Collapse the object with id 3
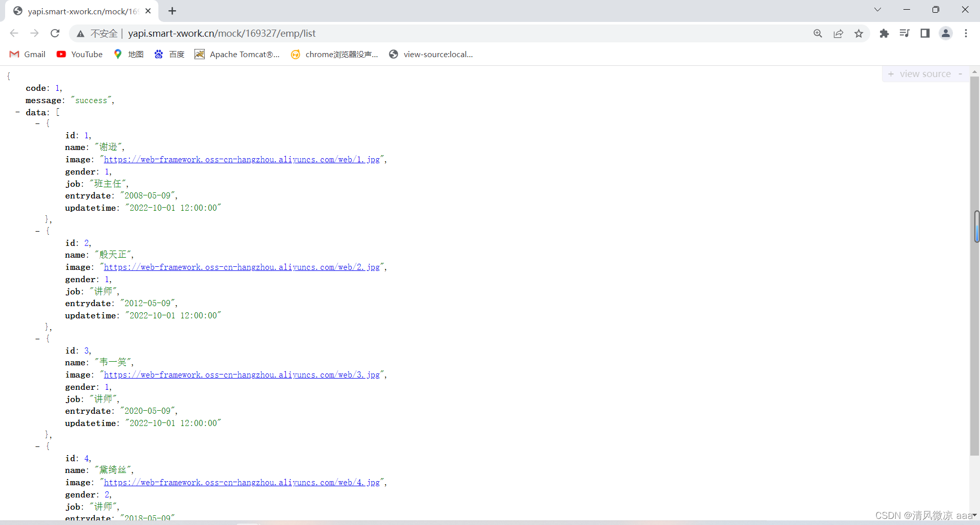The height and width of the screenshot is (525, 980). 37,339
